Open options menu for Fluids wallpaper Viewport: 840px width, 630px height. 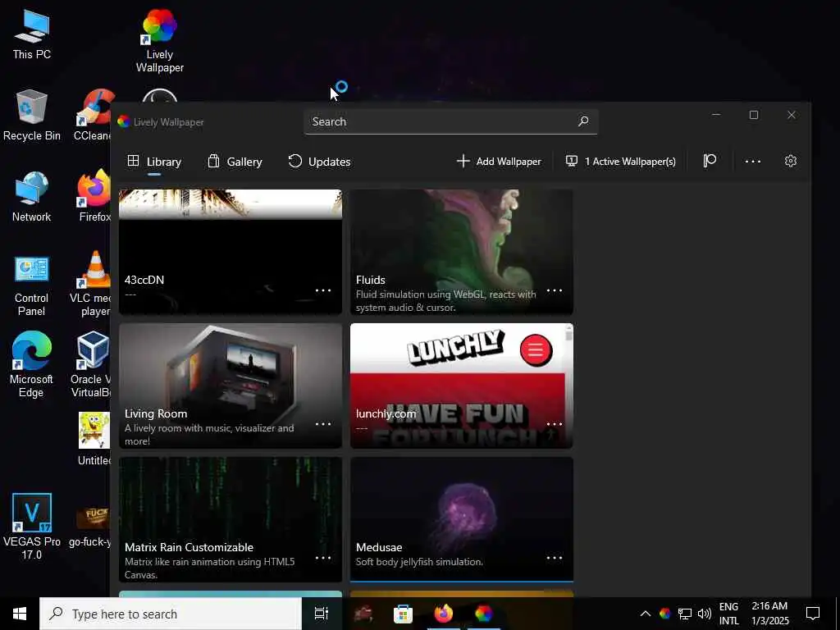(x=555, y=290)
